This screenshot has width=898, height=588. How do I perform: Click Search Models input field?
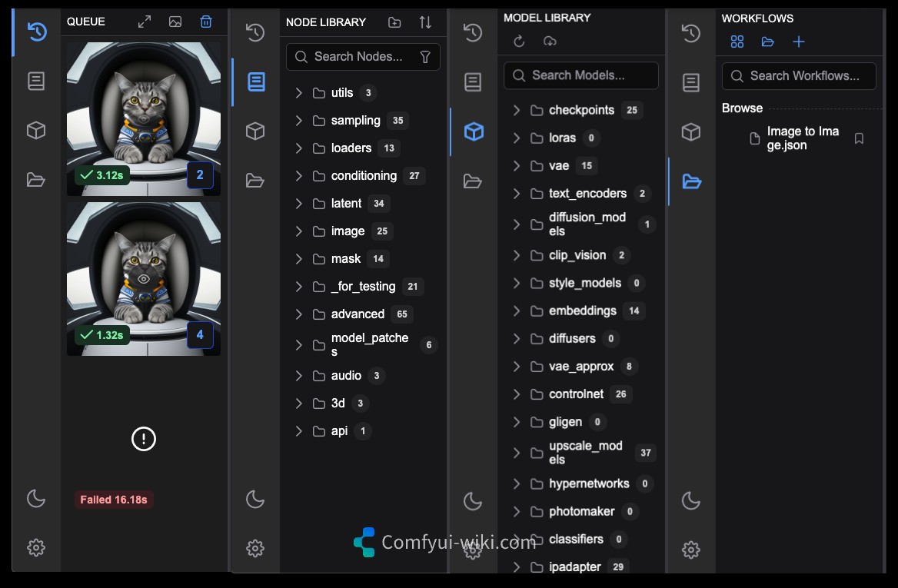(x=580, y=75)
